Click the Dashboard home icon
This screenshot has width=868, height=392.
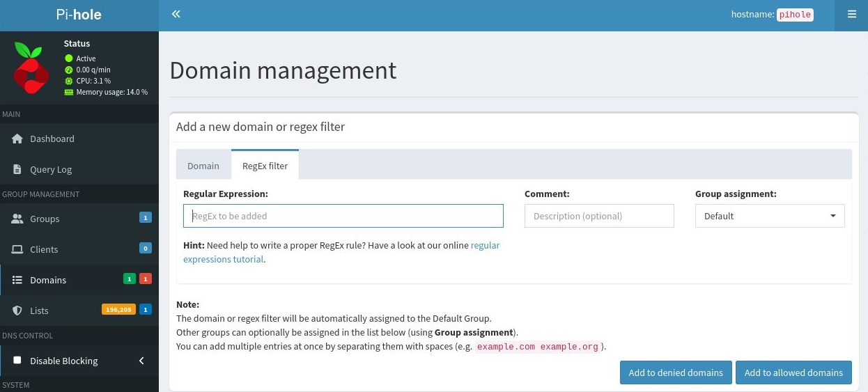coord(17,139)
